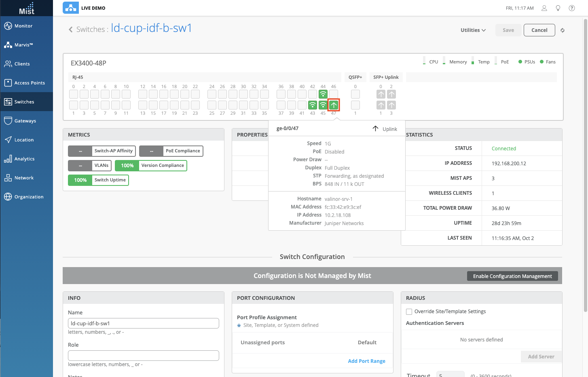588x377 pixels.
Task: Open Analytics in the sidebar
Action: pyautogui.click(x=26, y=159)
